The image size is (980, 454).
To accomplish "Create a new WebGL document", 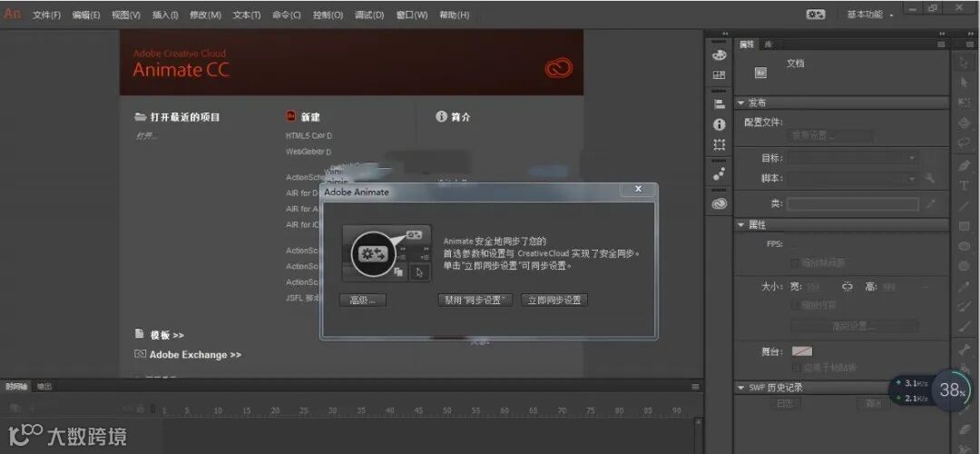I will point(309,152).
